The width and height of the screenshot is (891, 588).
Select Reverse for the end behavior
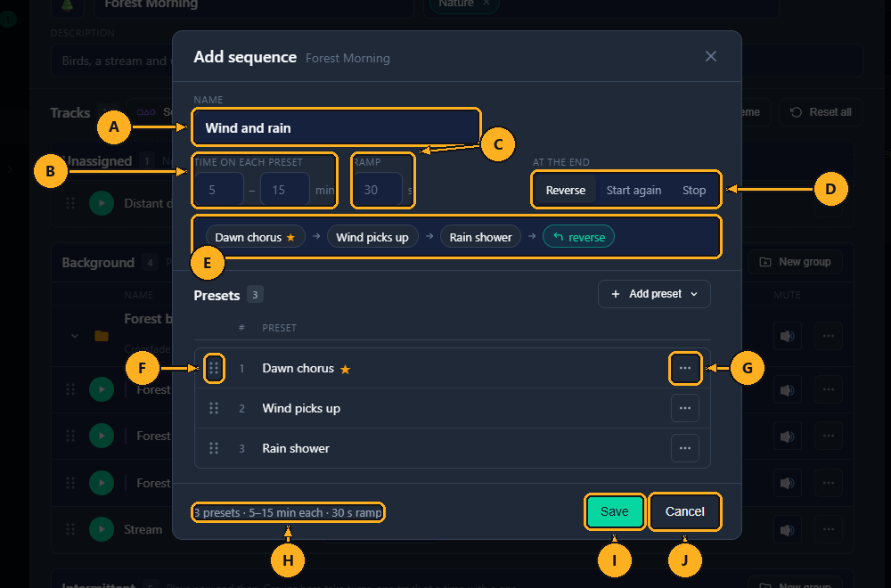pos(566,191)
